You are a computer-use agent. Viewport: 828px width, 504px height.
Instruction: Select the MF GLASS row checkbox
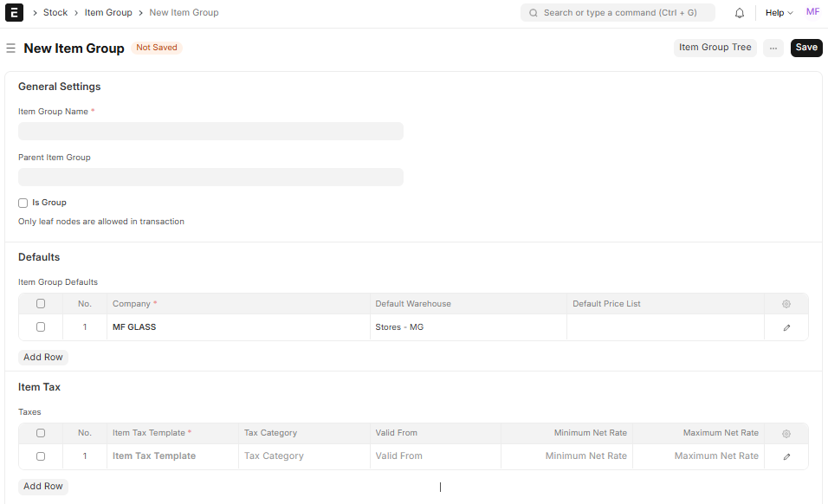(x=41, y=327)
